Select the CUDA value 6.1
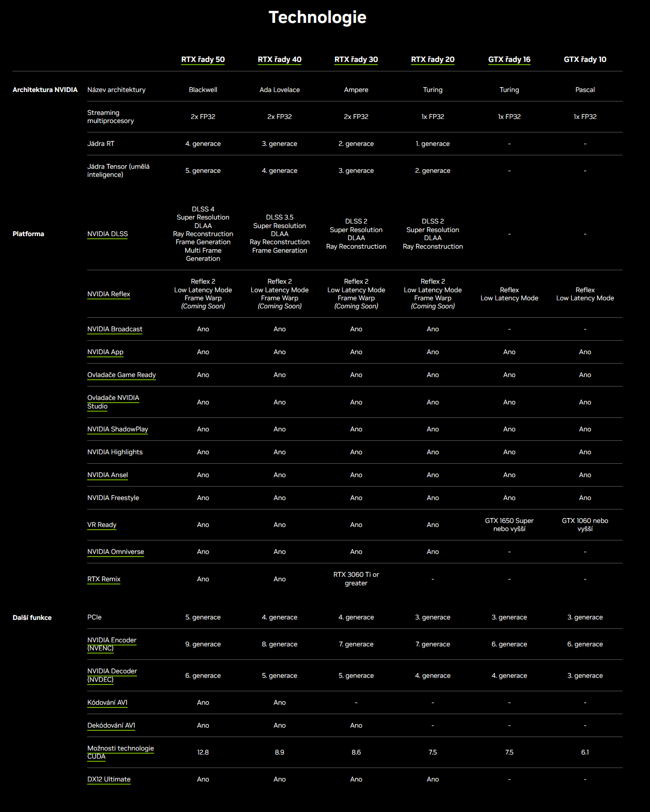The image size is (650, 812). [x=585, y=752]
